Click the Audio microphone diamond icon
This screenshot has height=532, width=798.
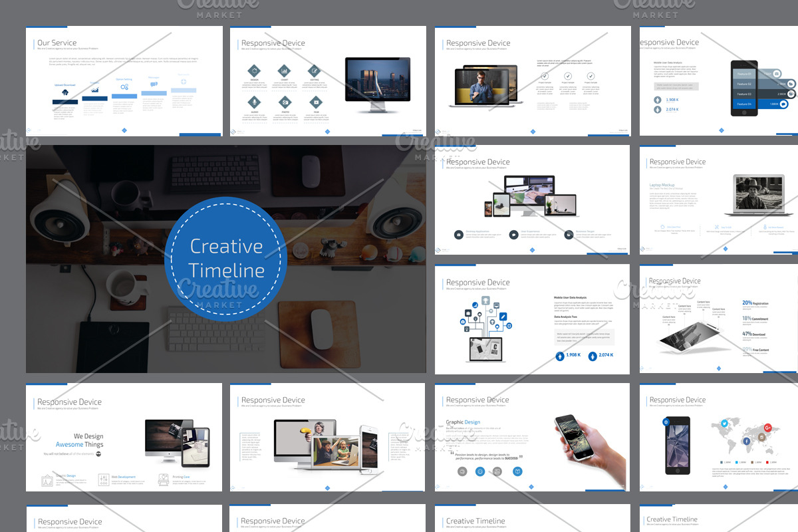point(255,102)
